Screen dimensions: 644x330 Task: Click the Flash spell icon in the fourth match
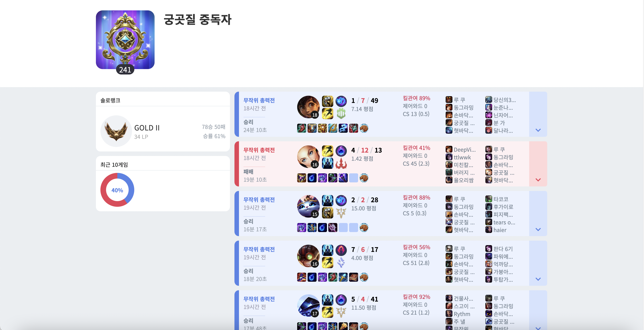[327, 263]
